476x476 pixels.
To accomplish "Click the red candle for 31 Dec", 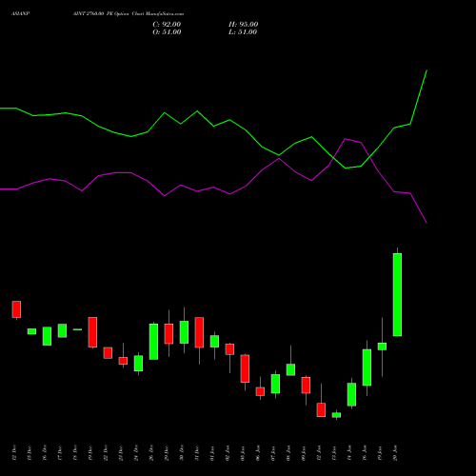I will [199, 332].
